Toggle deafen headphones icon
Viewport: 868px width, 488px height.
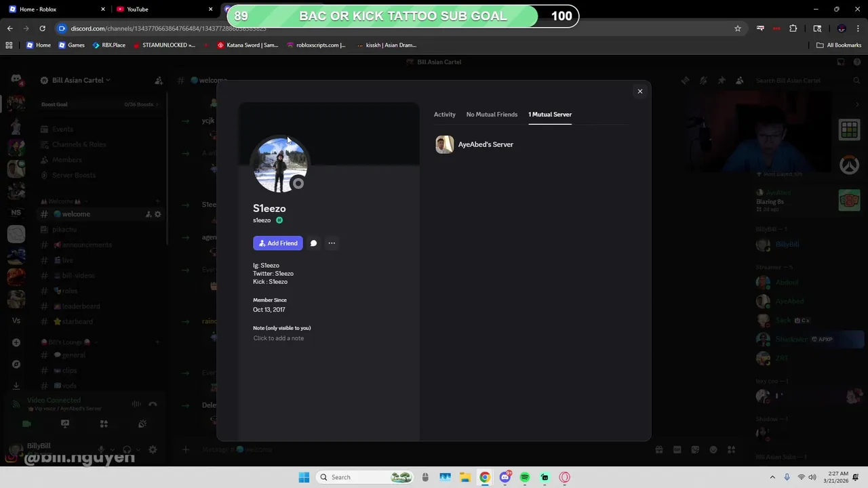[x=127, y=449]
